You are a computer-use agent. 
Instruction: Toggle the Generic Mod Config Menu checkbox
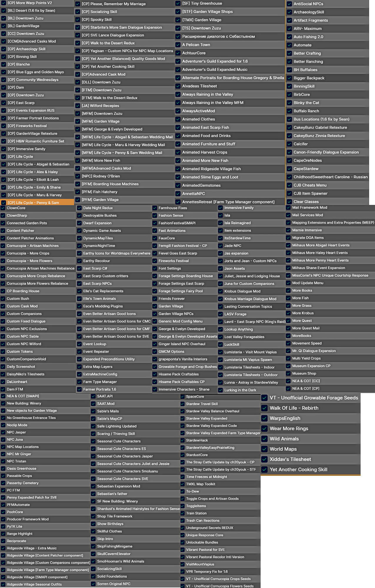click(x=155, y=321)
